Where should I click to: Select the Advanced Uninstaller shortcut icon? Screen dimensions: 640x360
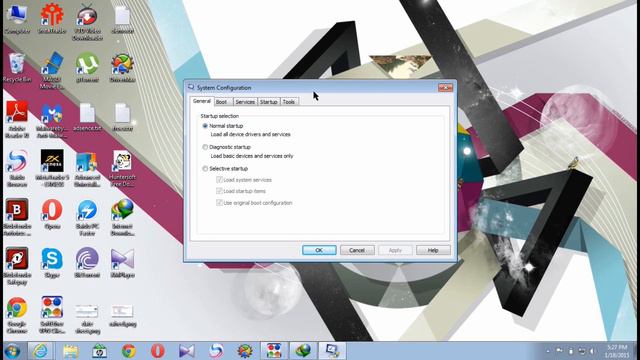[x=87, y=169]
